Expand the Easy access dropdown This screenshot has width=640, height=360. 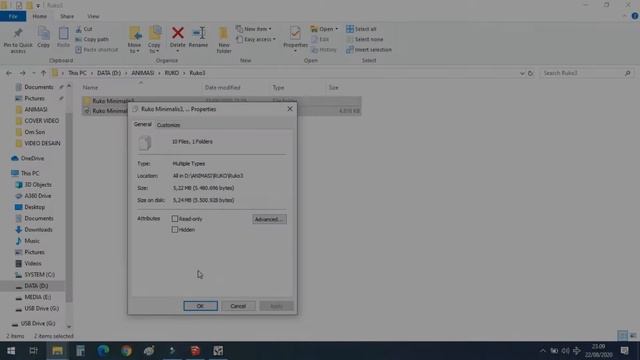pos(256,39)
